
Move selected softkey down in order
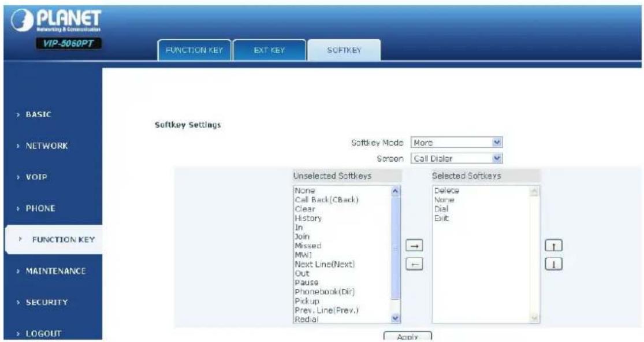554,264
